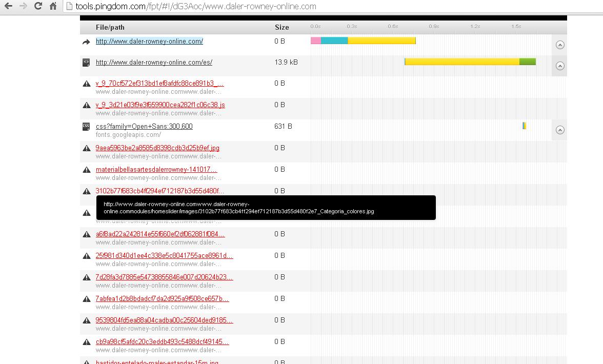Open the bastidor-entelado-maler-estandar-15m link
The width and height of the screenshot is (603, 364).
pyautogui.click(x=157, y=362)
